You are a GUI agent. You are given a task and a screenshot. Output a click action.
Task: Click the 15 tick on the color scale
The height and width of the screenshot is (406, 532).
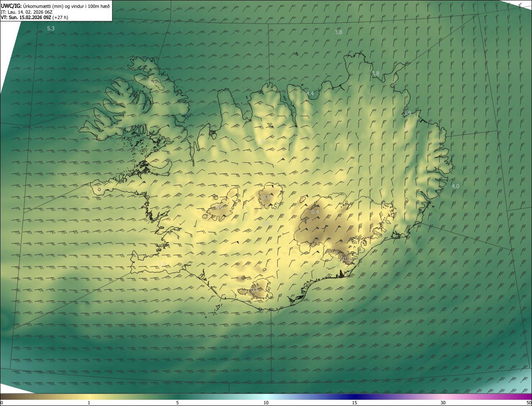coord(355,403)
